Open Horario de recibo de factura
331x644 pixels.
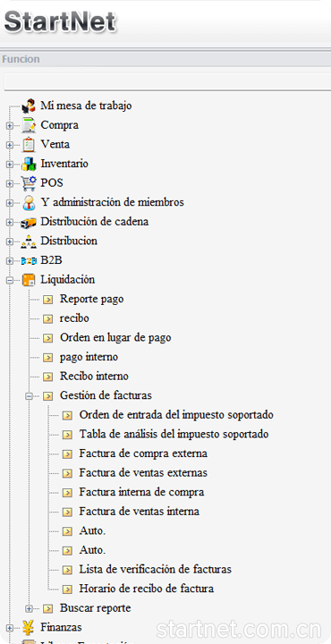point(147,589)
